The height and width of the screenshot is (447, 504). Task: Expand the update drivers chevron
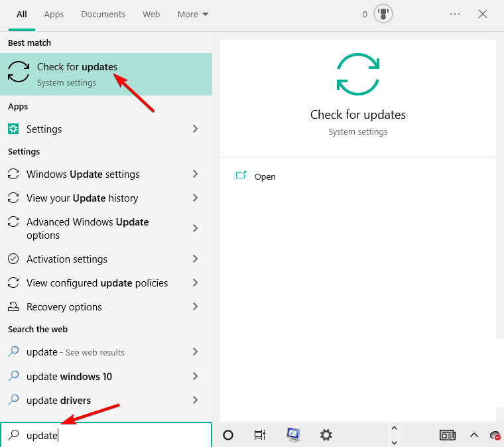click(x=195, y=400)
